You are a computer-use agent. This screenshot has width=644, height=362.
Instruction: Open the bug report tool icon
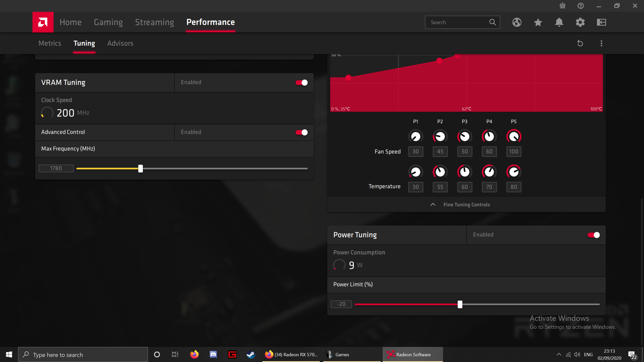click(x=562, y=6)
